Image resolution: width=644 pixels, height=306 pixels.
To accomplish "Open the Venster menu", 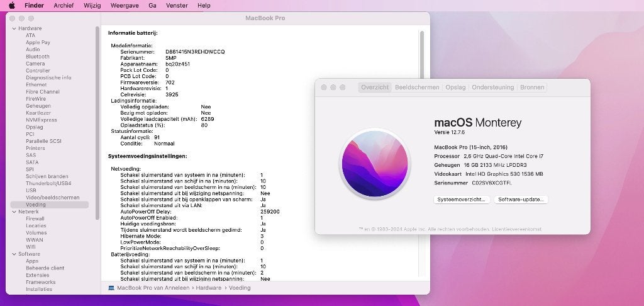I will point(177,5).
